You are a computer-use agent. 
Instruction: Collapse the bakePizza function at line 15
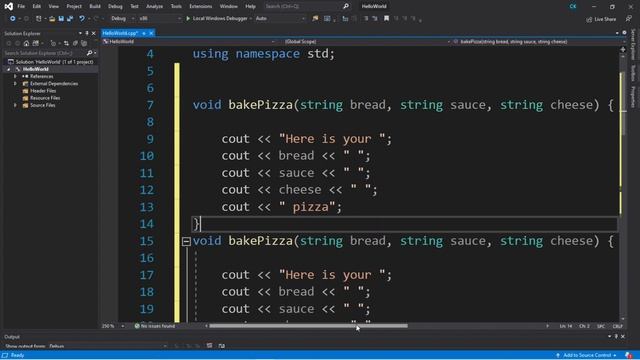coord(186,241)
